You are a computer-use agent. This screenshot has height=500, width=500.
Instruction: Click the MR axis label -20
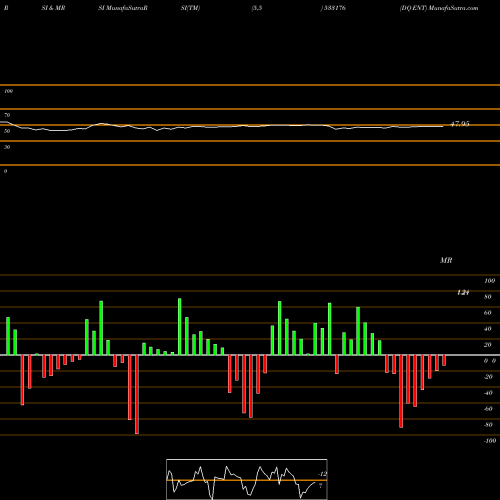click(488, 377)
